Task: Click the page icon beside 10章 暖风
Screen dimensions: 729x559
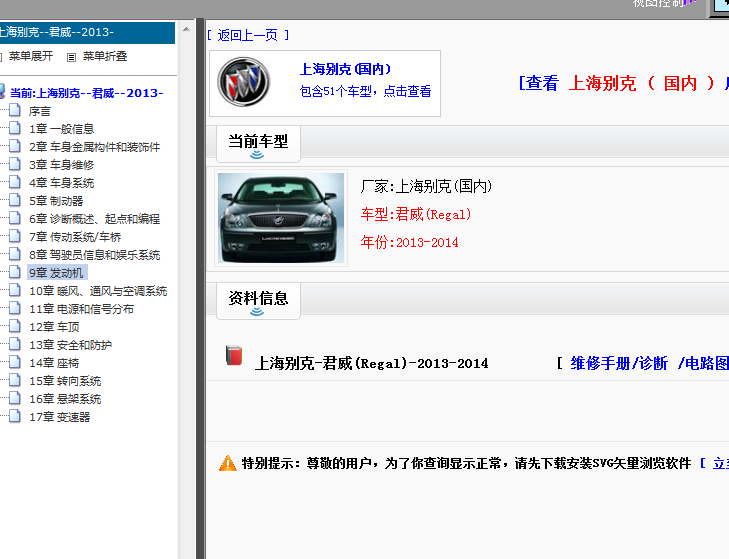Action: [x=15, y=290]
